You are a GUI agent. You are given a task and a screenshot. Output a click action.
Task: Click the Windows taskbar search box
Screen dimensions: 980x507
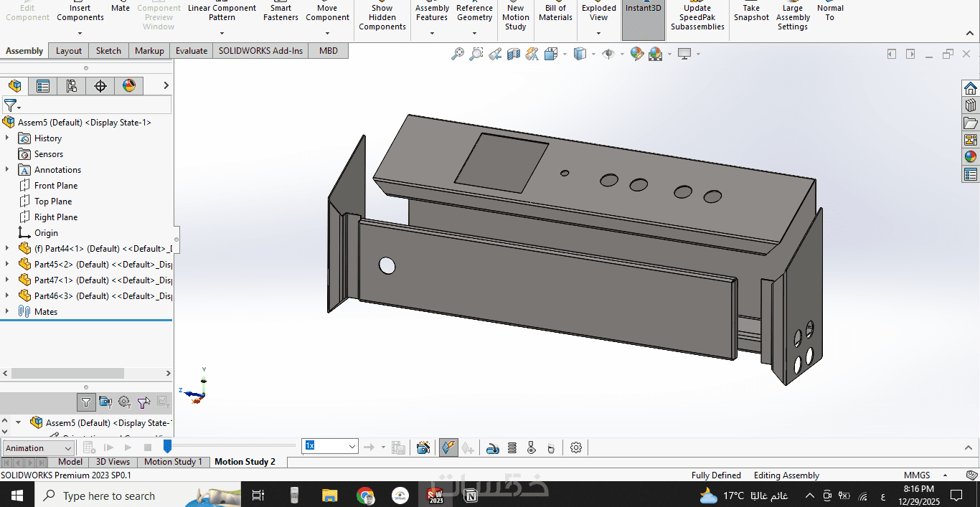[109, 496]
